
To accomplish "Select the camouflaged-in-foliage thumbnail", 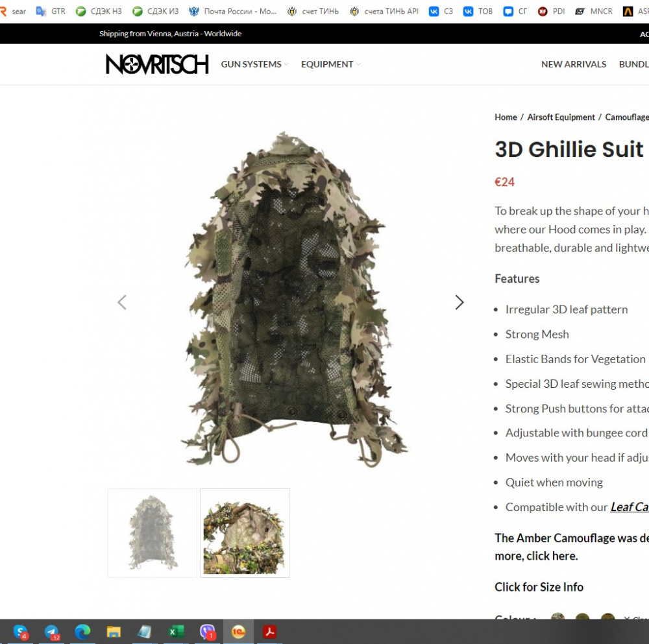I will coord(245,532).
